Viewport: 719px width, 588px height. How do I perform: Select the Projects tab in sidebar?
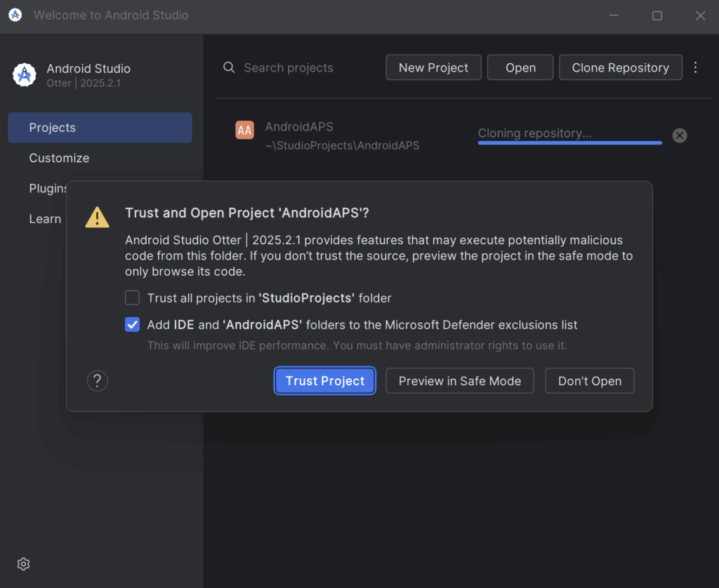[100, 128]
